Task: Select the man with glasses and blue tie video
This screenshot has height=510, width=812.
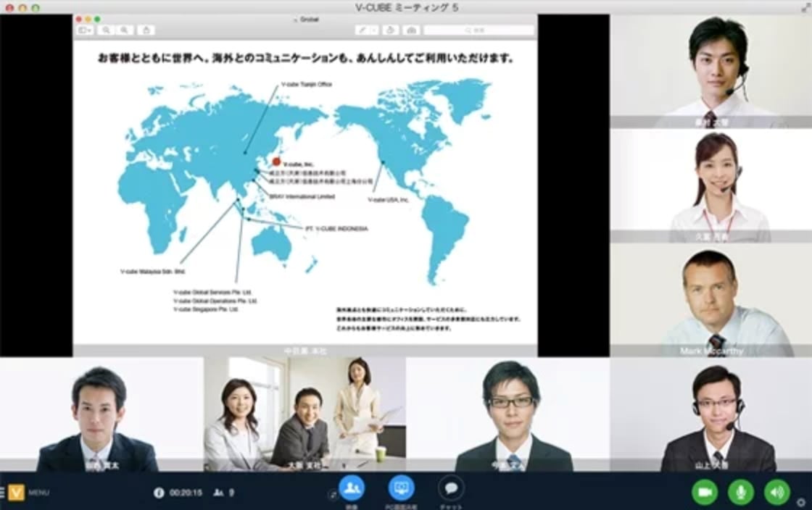Action: pyautogui.click(x=508, y=414)
